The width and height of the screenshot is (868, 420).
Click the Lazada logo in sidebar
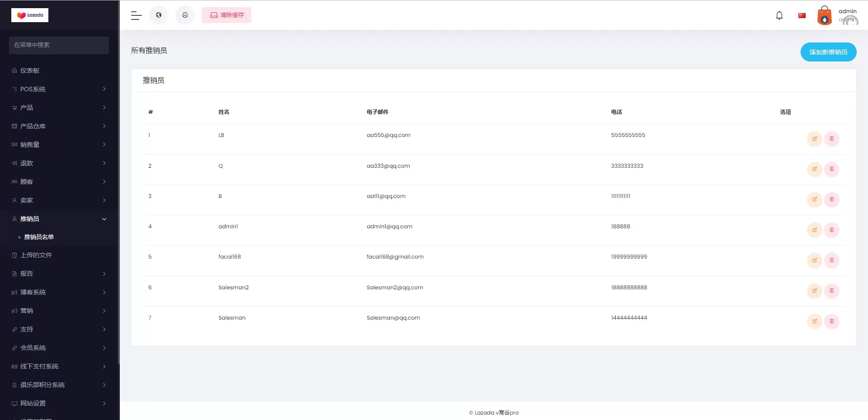(30, 15)
